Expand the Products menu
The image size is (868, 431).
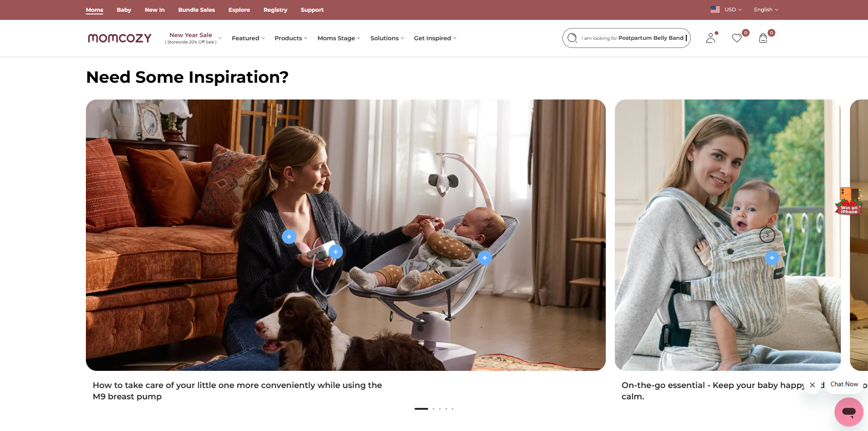(x=291, y=38)
